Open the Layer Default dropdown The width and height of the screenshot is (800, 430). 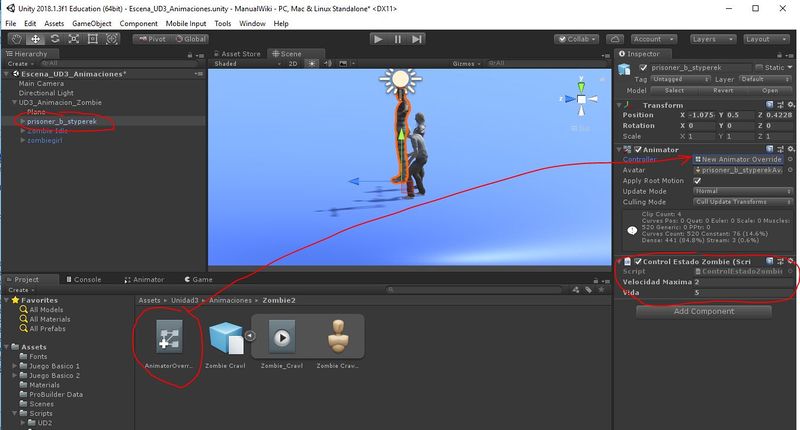(x=765, y=79)
